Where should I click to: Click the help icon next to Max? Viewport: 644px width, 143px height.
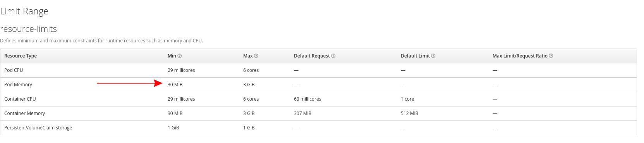pos(256,56)
